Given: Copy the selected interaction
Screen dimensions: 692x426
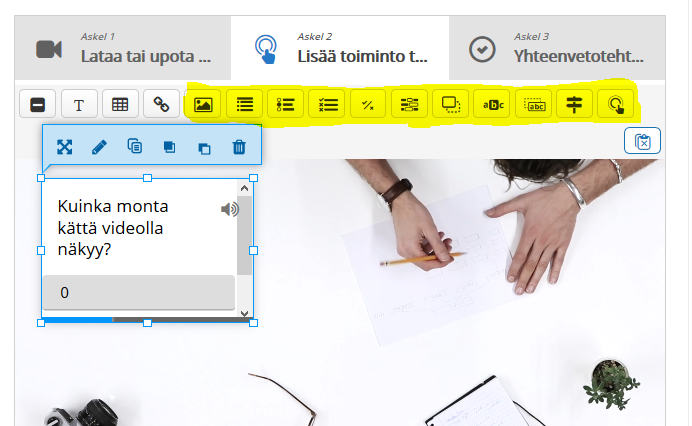Looking at the screenshot, I should (x=134, y=147).
